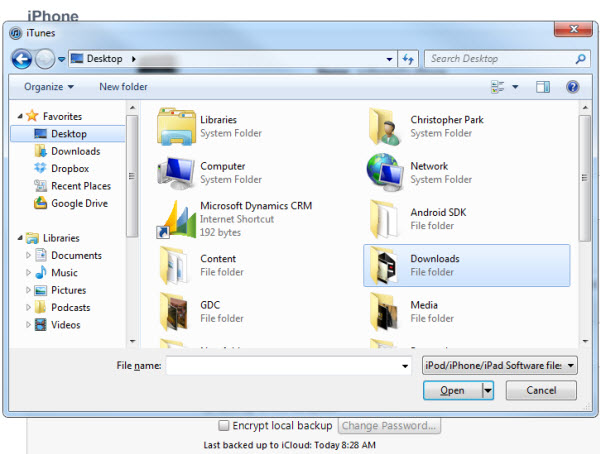
Task: Click the Open button
Action: [451, 390]
